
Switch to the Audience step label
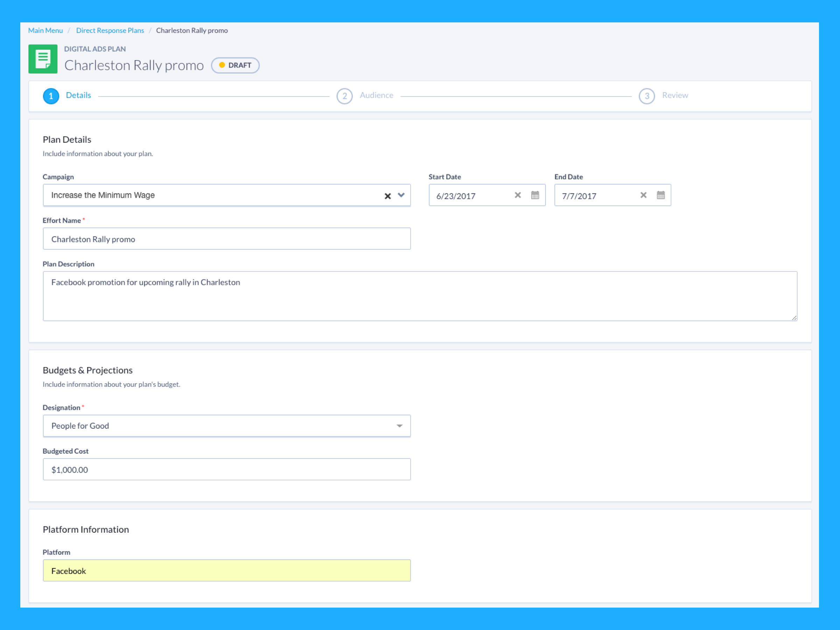click(x=376, y=95)
